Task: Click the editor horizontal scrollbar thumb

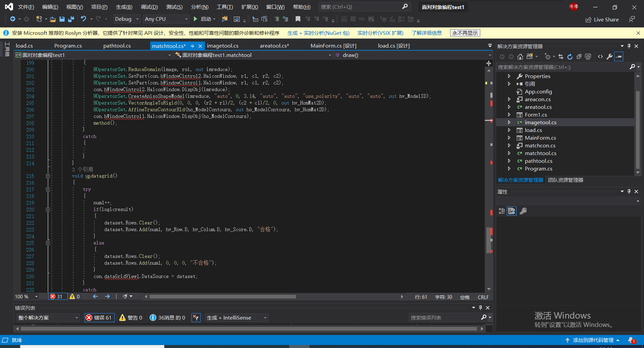Action: (223, 297)
